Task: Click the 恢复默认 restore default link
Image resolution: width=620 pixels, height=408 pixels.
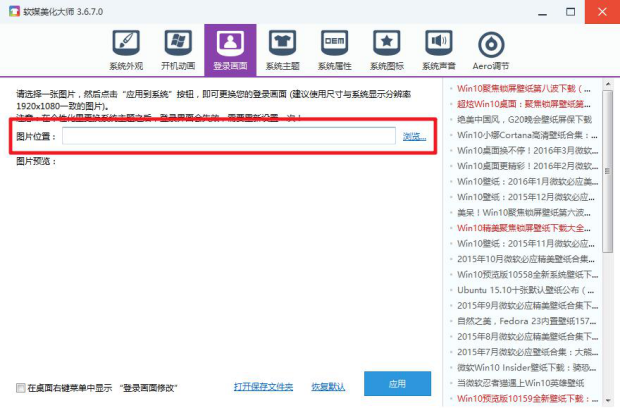Action: coord(328,386)
